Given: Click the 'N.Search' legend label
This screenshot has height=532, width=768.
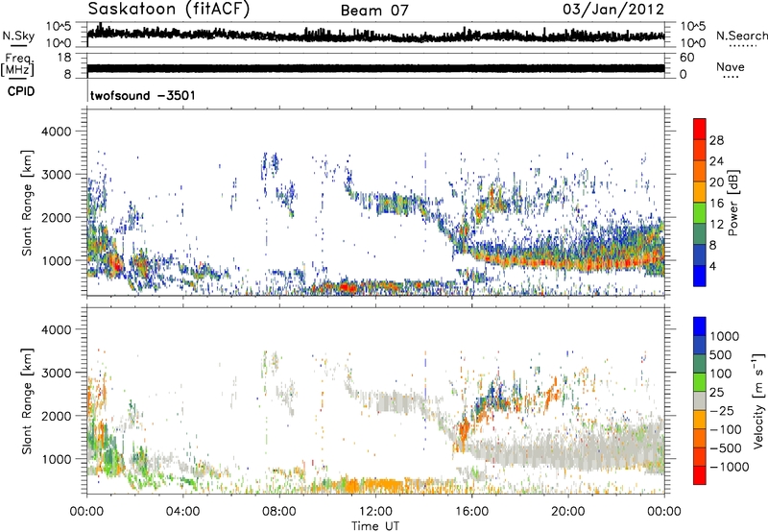Looking at the screenshot, I should tap(741, 36).
